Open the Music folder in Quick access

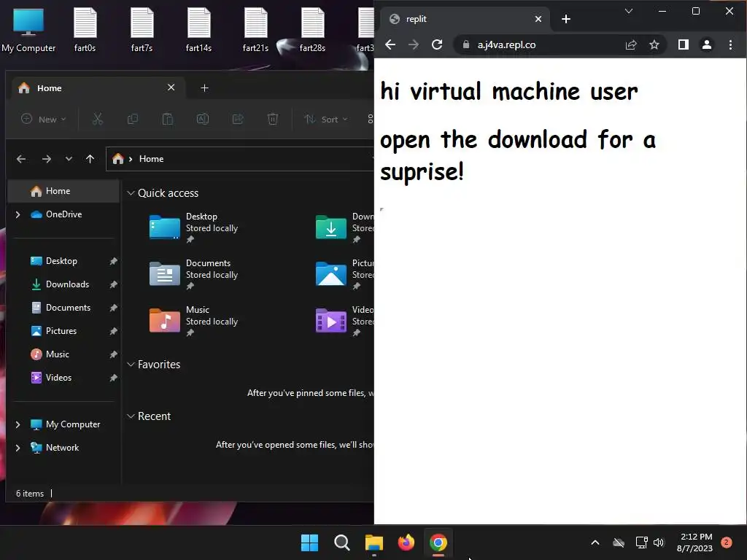point(194,321)
